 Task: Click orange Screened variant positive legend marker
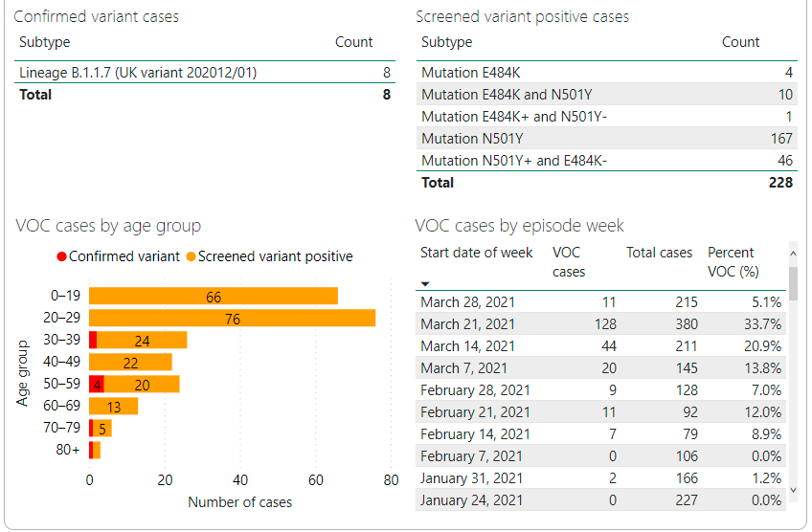tap(191, 256)
